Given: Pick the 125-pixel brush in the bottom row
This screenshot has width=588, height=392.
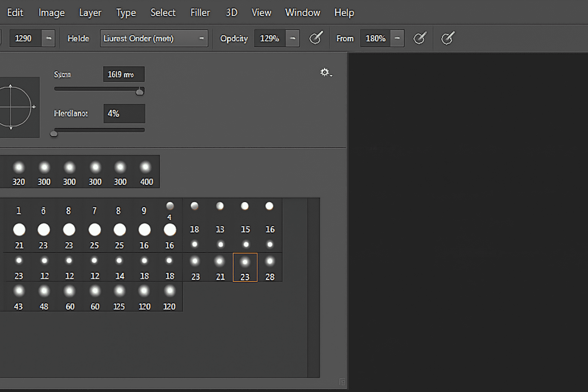Looking at the screenshot, I should coord(119,292).
